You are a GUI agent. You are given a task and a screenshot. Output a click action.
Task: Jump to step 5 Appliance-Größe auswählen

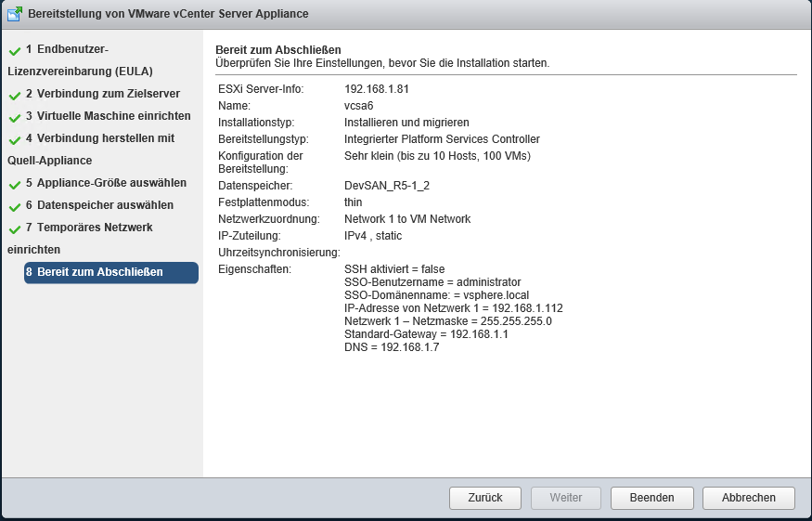click(106, 183)
